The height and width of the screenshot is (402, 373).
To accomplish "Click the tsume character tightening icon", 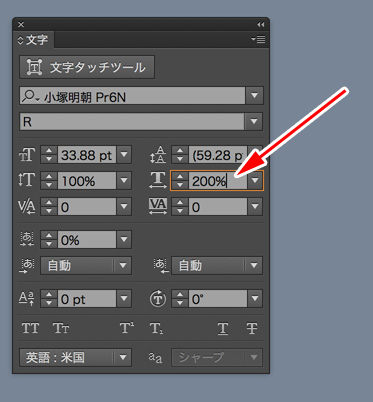I will click(x=27, y=239).
